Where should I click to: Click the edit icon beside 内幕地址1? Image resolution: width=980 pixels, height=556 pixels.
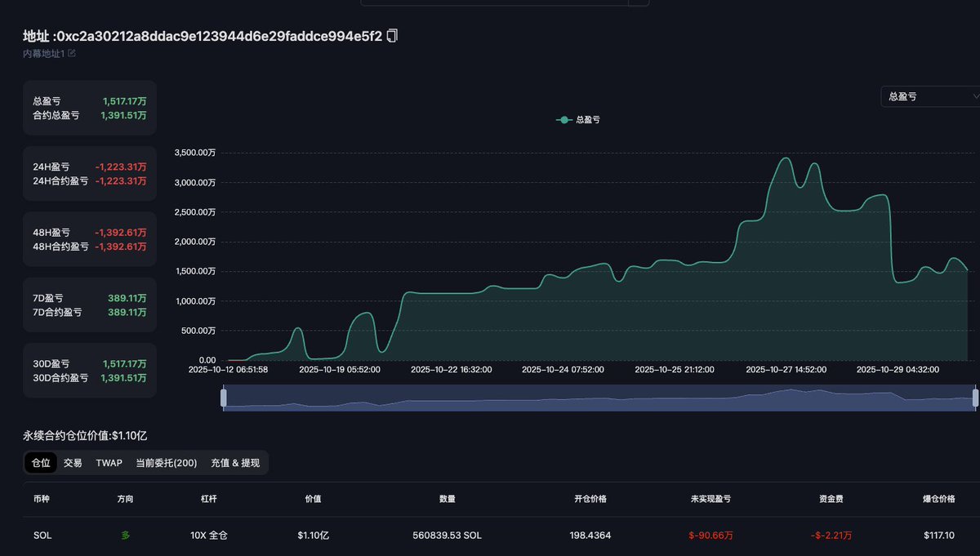(72, 53)
